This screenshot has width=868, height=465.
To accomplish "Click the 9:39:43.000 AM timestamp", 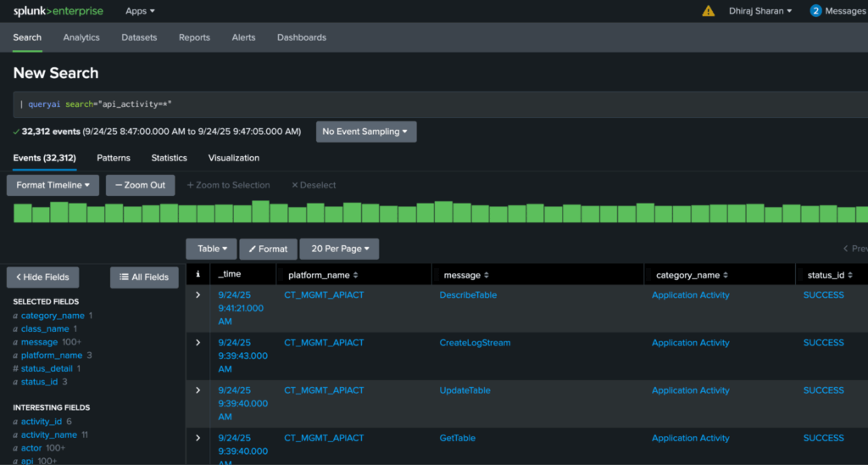I will pos(243,356).
